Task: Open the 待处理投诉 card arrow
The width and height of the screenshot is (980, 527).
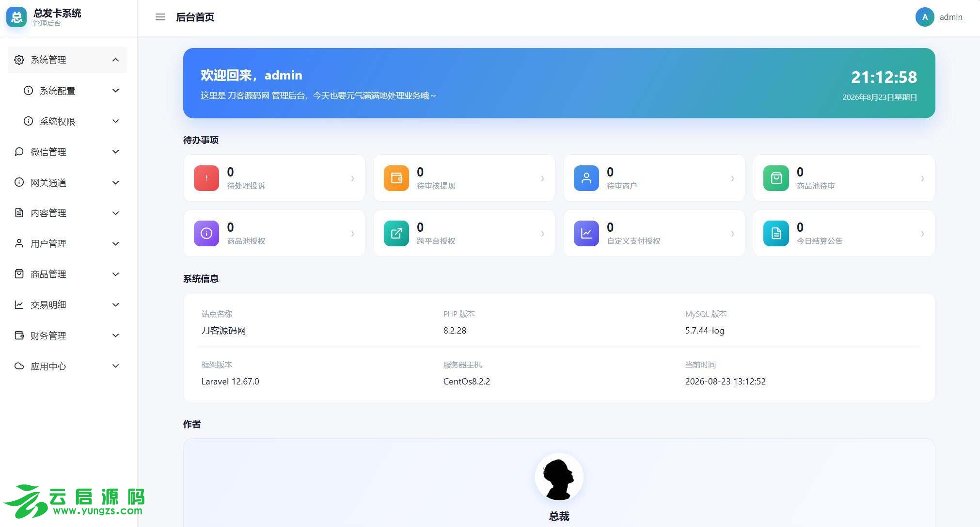Action: [352, 178]
